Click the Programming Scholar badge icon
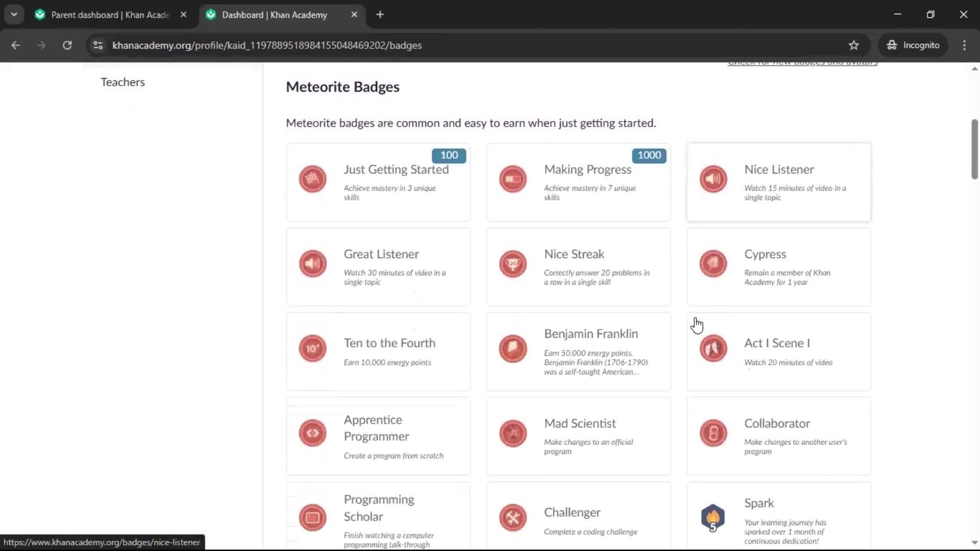 point(312,518)
